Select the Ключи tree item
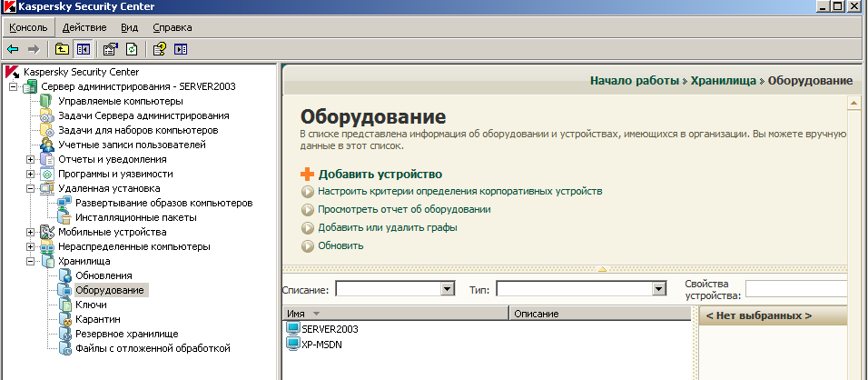 [x=91, y=305]
